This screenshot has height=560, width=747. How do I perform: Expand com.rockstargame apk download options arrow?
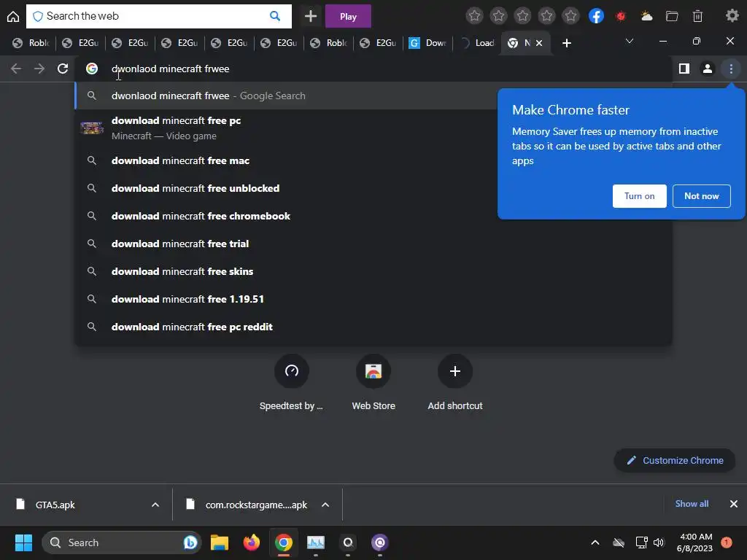[325, 505]
